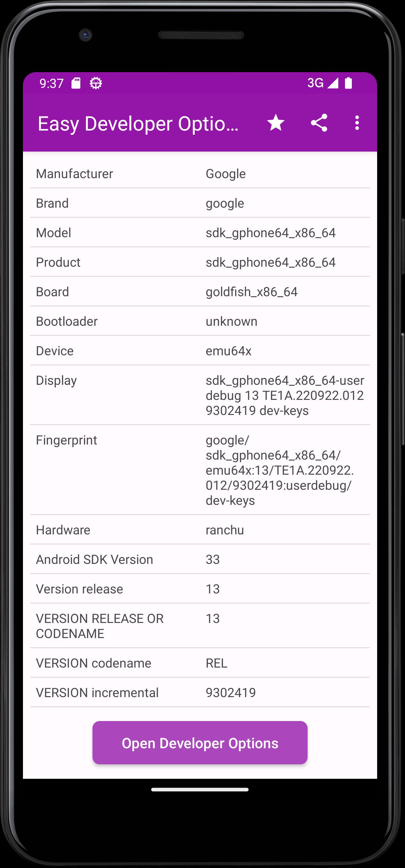Tap the Bootloader unknown entry
Screen dimensions: 405x868
point(200,321)
